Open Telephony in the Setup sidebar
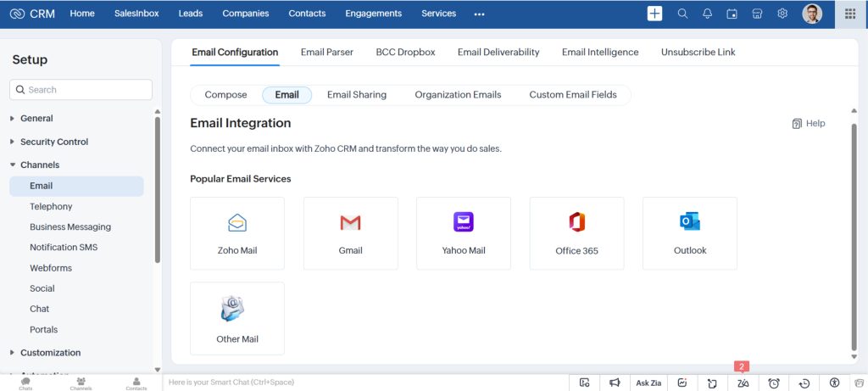 (51, 207)
